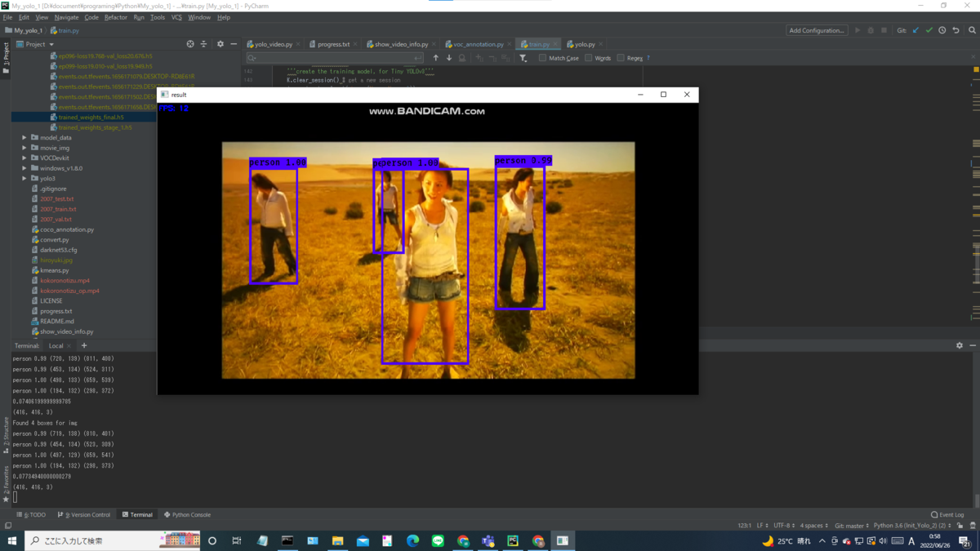Viewport: 980px width, 551px height.
Task: Open Git history clock icon
Action: [942, 30]
